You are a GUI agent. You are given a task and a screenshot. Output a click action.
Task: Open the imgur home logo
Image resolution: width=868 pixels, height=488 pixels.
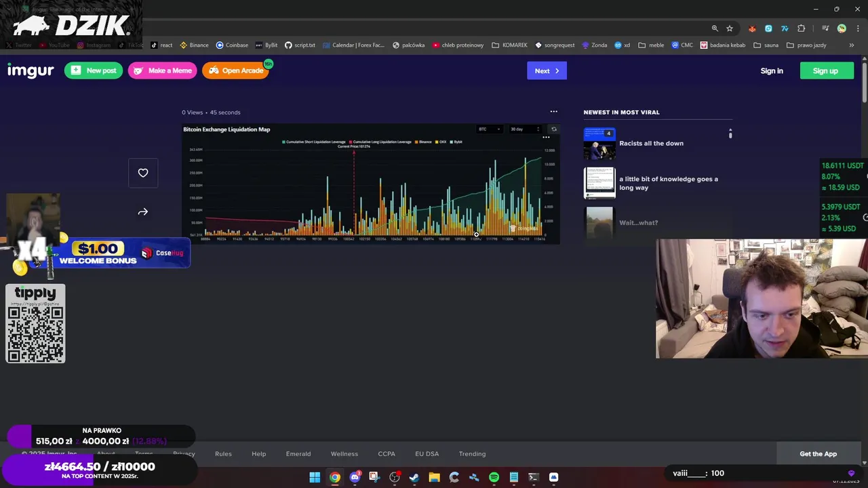(x=31, y=70)
